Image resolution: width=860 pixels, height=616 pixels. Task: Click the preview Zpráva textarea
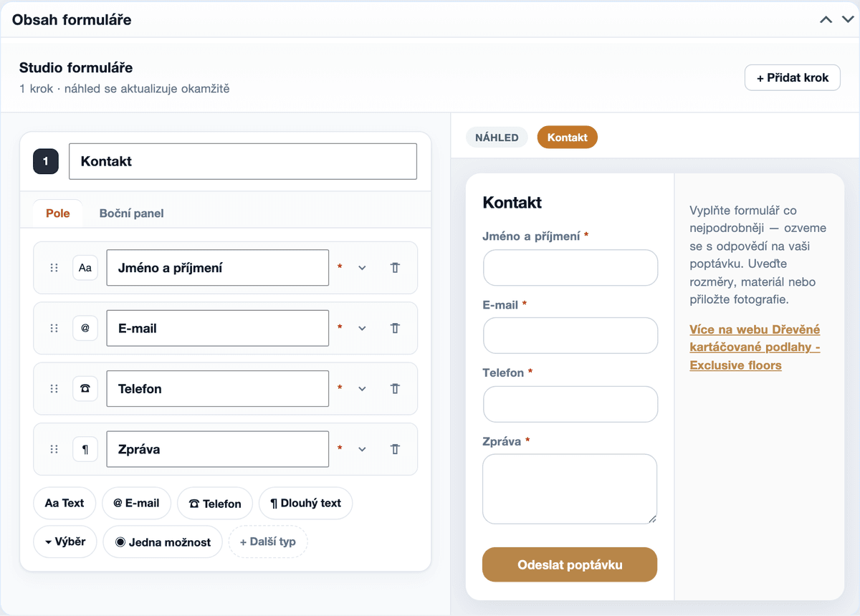pyautogui.click(x=570, y=489)
